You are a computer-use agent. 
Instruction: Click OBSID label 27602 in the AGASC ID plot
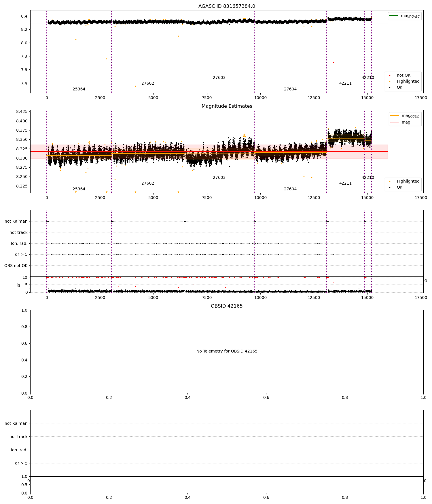[148, 84]
